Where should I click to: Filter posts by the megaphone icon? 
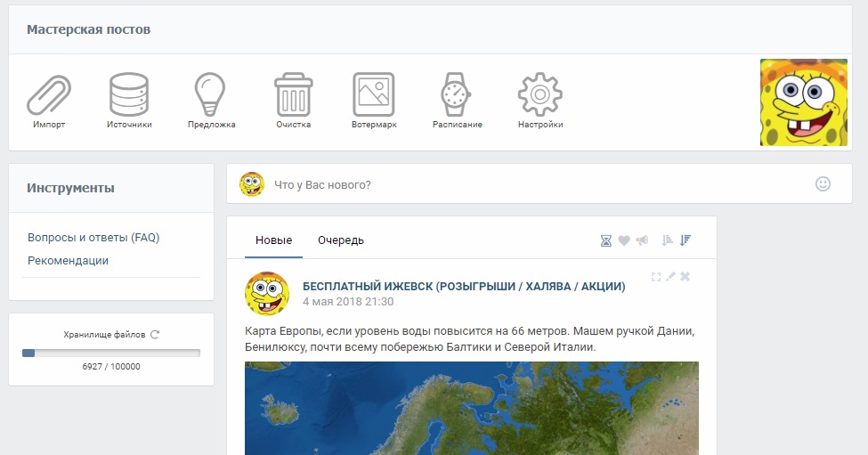tap(642, 240)
